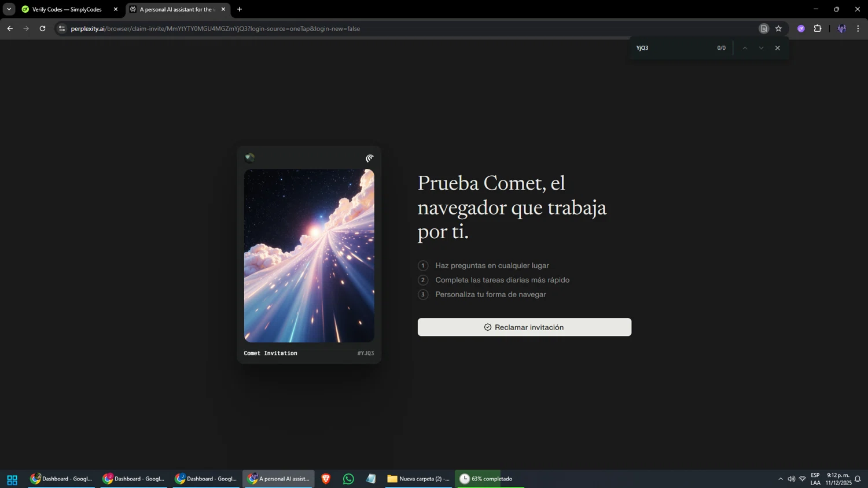
Task: Open the Extensions puzzle menu
Action: 818,28
